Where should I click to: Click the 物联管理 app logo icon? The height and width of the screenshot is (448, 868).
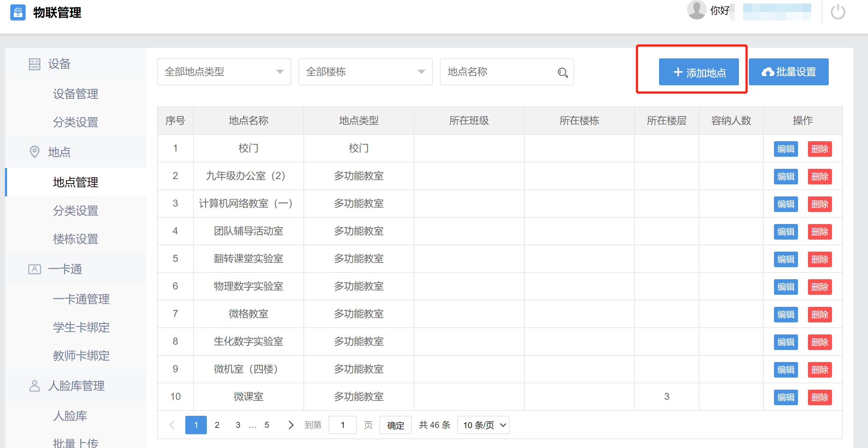(18, 13)
